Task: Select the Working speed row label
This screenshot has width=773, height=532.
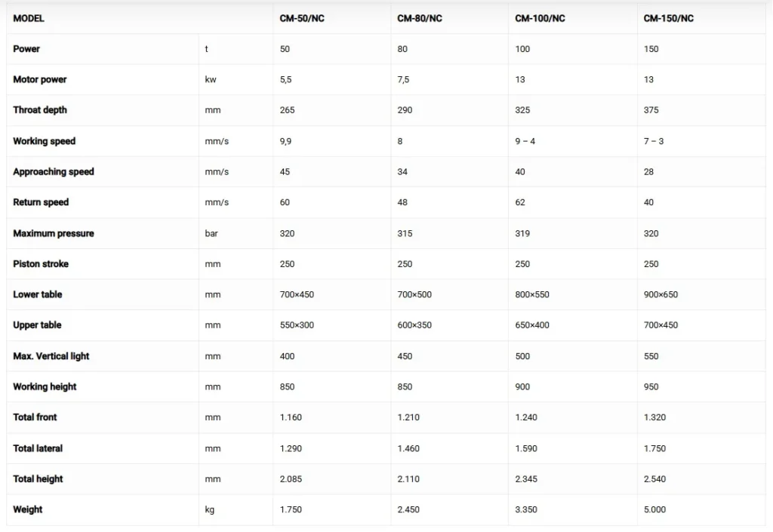Action: [45, 141]
